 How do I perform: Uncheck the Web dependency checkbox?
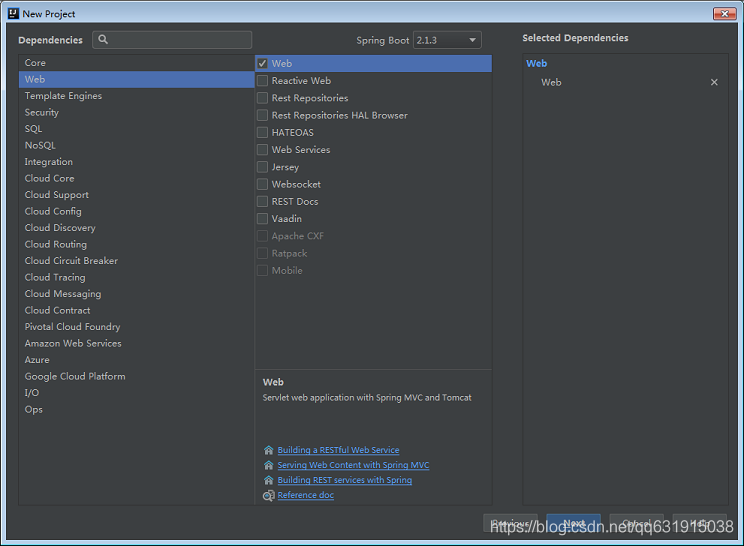pos(262,64)
